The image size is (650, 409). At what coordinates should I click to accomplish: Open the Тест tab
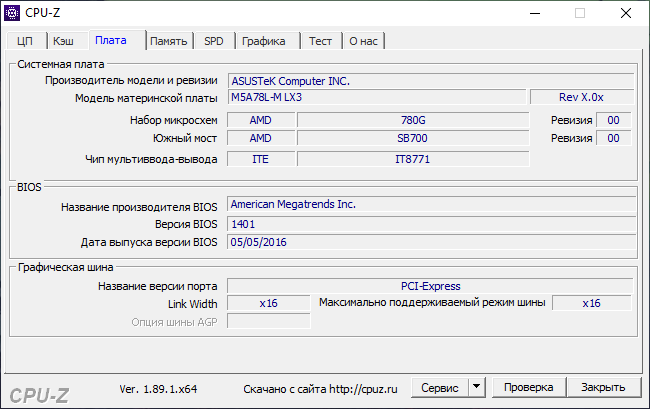[321, 41]
